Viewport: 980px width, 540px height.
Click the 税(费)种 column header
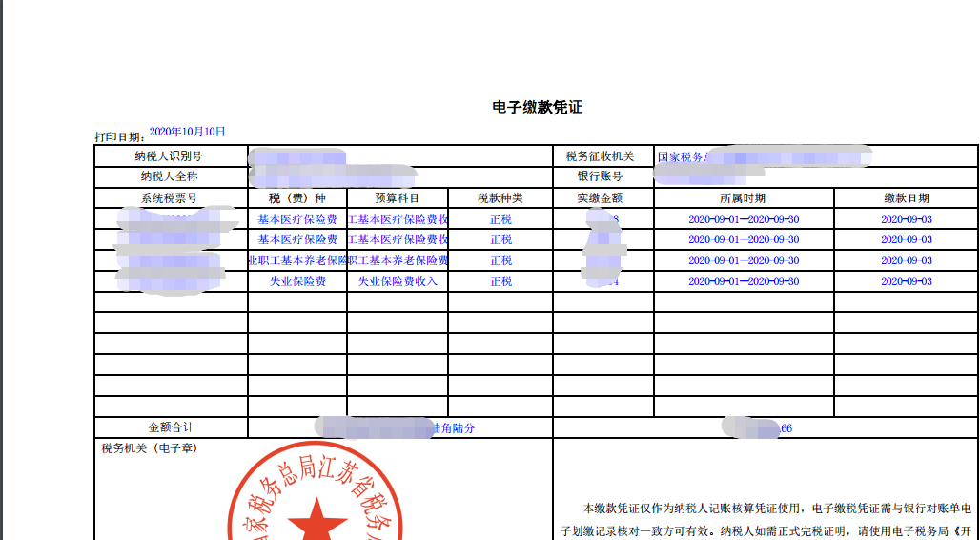coord(297,198)
